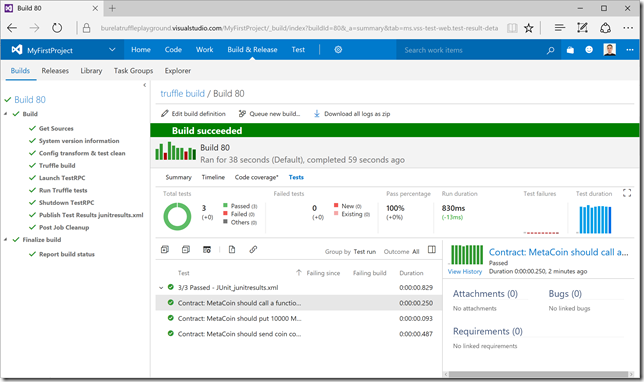Sort by Test column arrow

[299, 272]
